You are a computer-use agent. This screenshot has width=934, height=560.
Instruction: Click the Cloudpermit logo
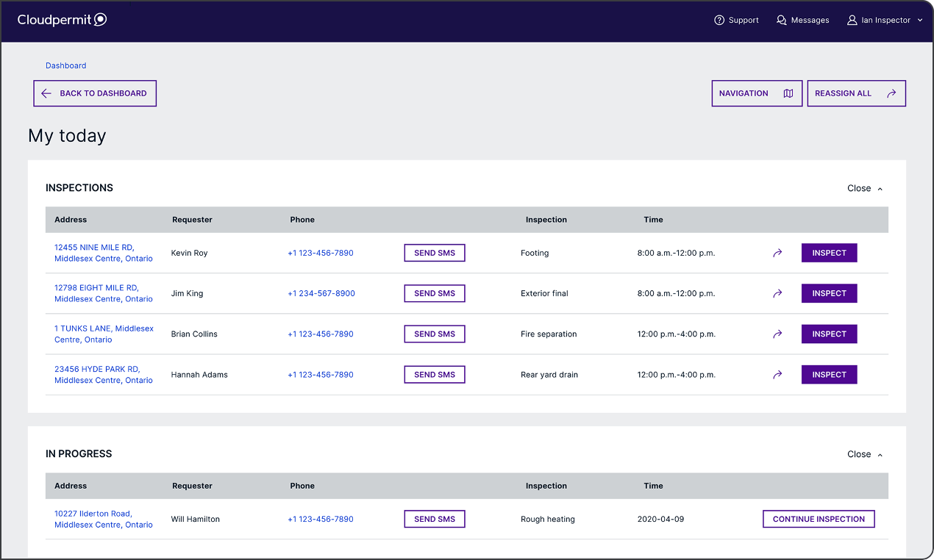62,20
